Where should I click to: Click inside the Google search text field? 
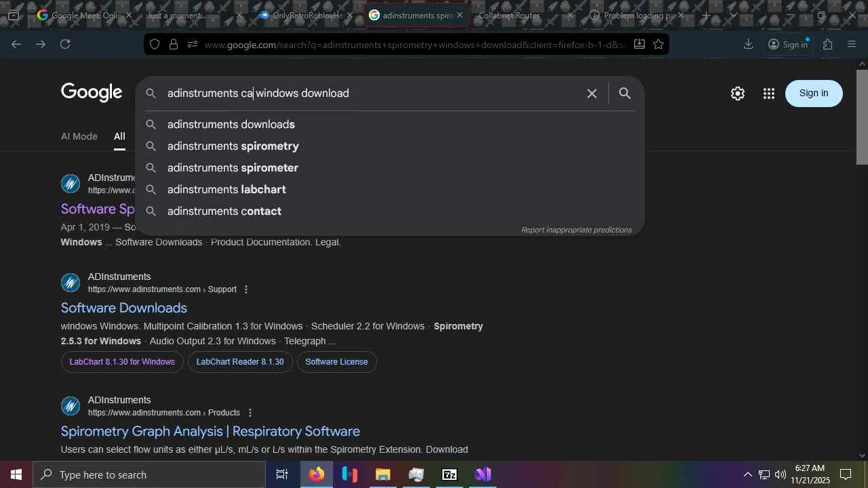[x=373, y=94]
